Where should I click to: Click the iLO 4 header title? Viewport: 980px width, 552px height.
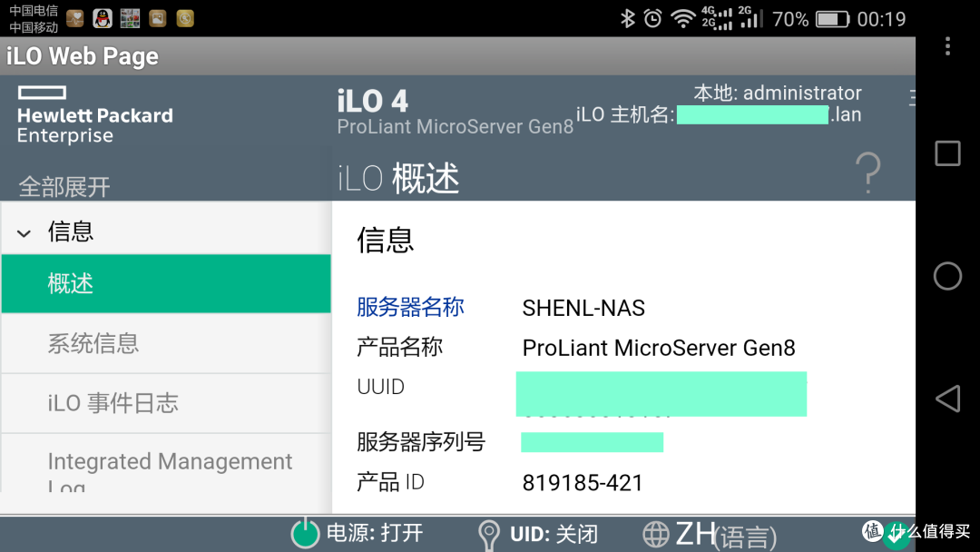click(373, 102)
